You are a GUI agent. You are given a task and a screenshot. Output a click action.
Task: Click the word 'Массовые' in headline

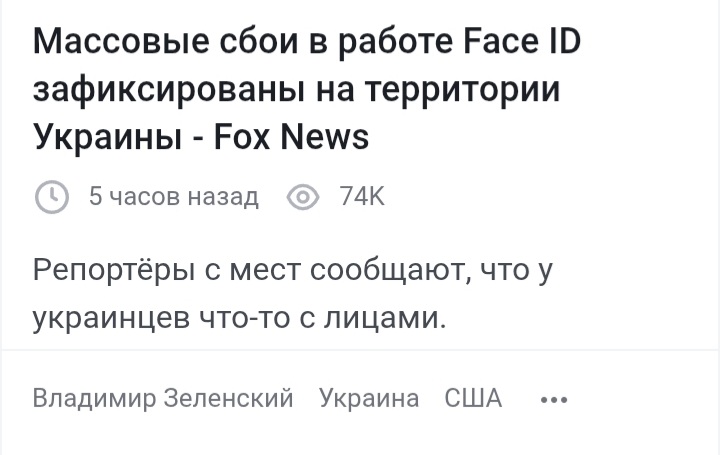point(122,41)
